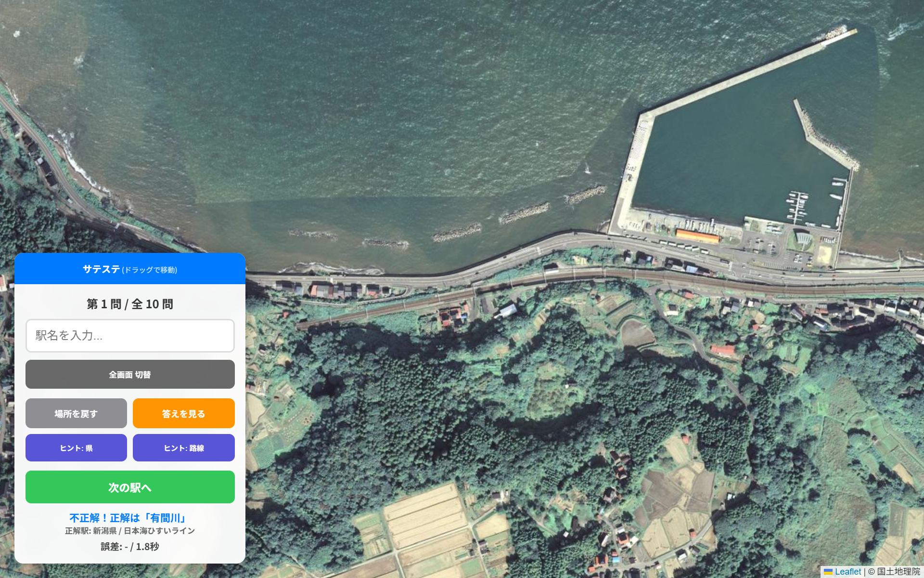The height and width of the screenshot is (578, 924).
Task: Reset the map with 場所を戻す
Action: click(x=76, y=413)
